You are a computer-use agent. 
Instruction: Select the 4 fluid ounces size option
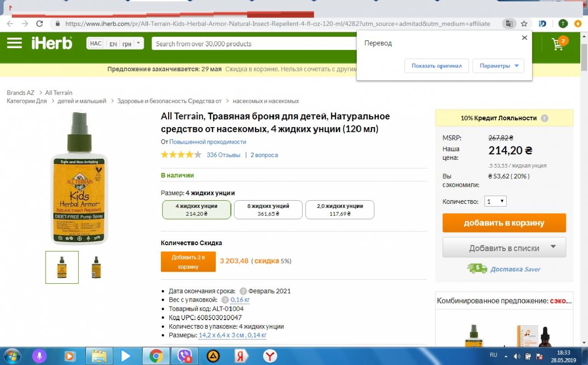[x=196, y=210]
